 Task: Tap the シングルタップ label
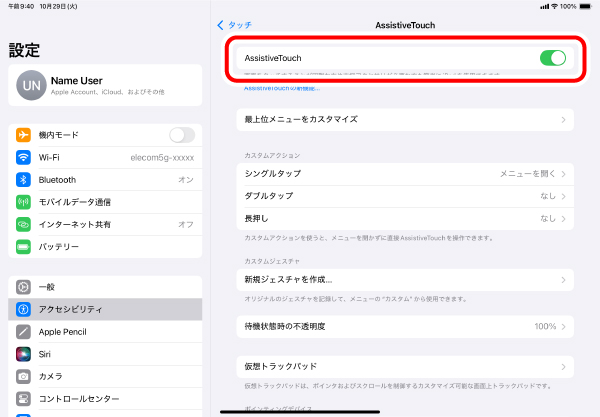tap(273, 174)
